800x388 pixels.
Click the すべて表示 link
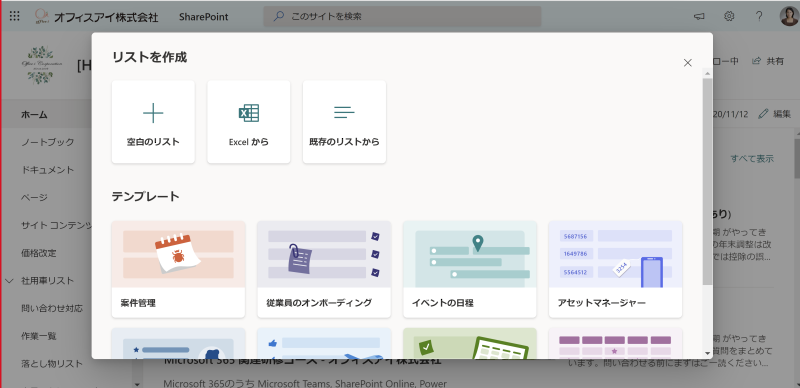(x=752, y=158)
